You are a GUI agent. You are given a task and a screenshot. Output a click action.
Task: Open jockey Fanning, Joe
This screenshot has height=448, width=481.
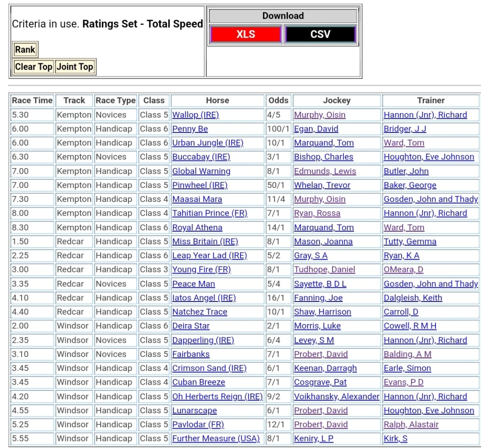[318, 298]
